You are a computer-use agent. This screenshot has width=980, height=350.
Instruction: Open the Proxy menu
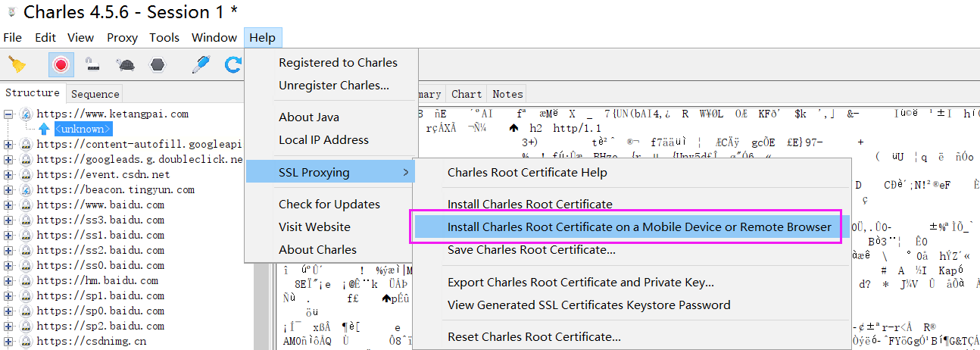(122, 37)
